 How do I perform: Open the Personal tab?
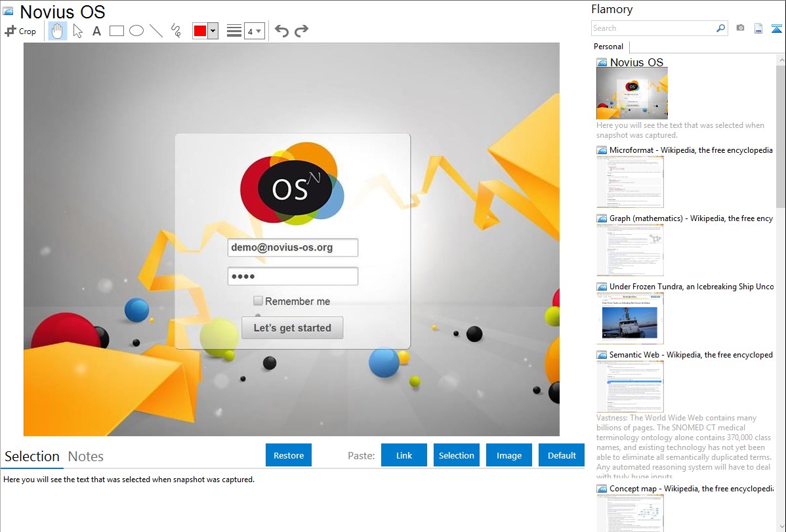(x=608, y=47)
